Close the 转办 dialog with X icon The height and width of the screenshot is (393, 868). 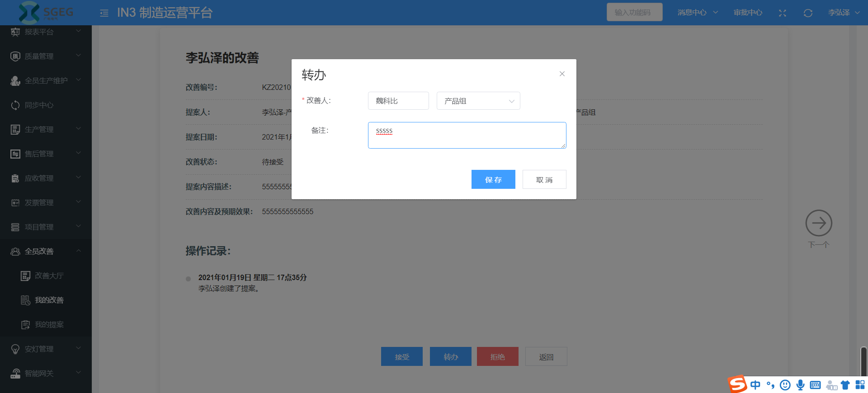[x=562, y=74]
